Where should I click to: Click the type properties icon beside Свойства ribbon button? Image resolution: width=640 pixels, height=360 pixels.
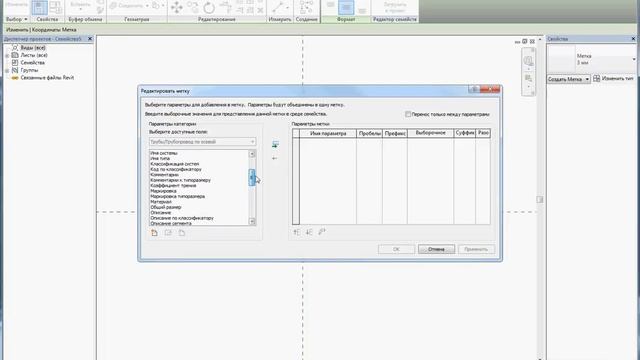pos(56,7)
